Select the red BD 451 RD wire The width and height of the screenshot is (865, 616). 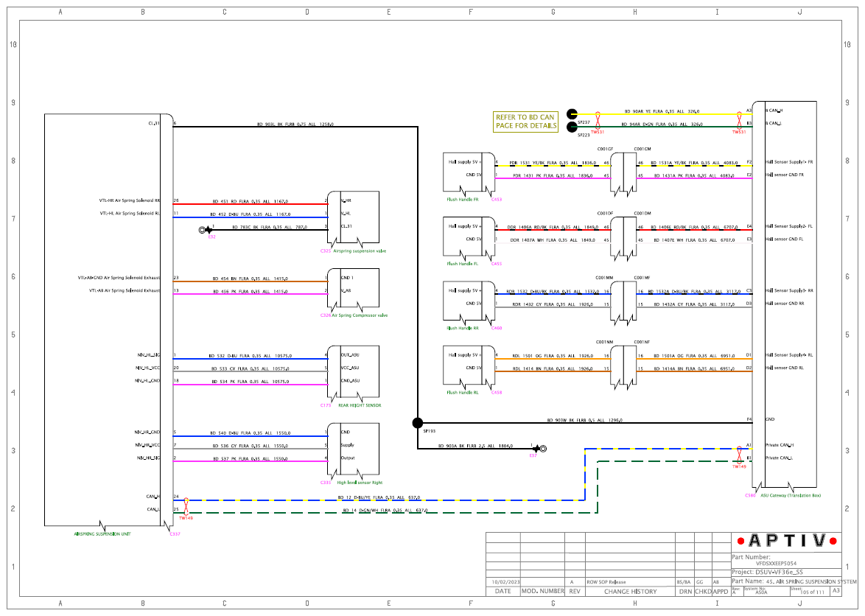tap(250, 203)
